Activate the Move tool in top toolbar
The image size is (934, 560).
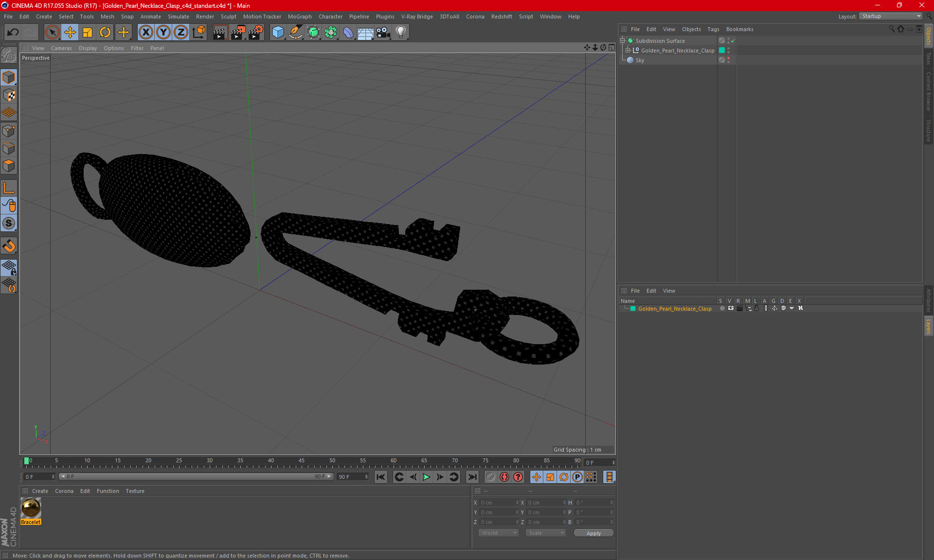(x=70, y=32)
